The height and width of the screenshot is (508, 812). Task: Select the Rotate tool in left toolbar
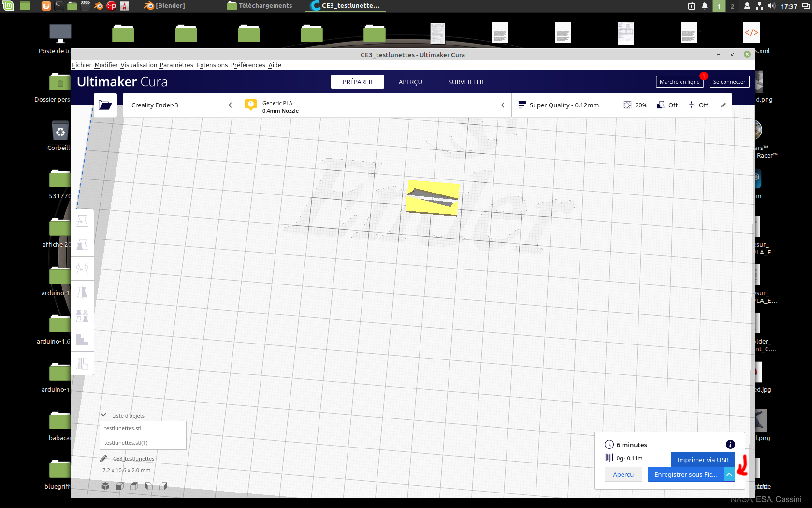(x=82, y=269)
